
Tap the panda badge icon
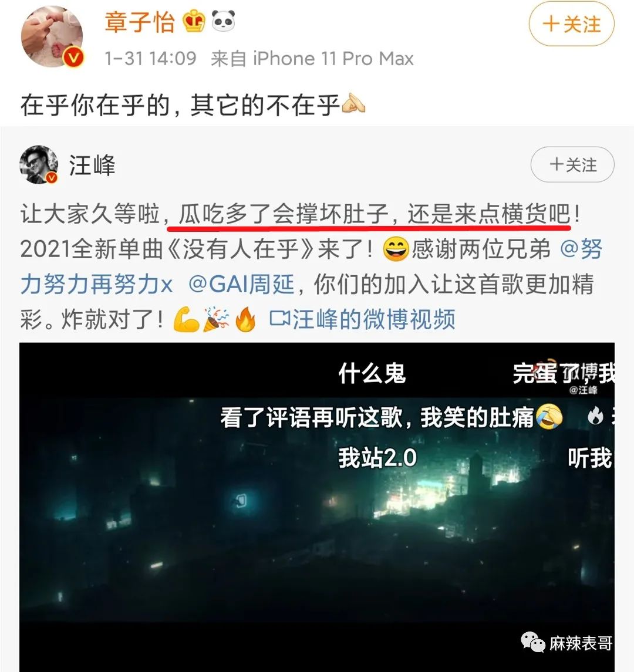[x=224, y=21]
